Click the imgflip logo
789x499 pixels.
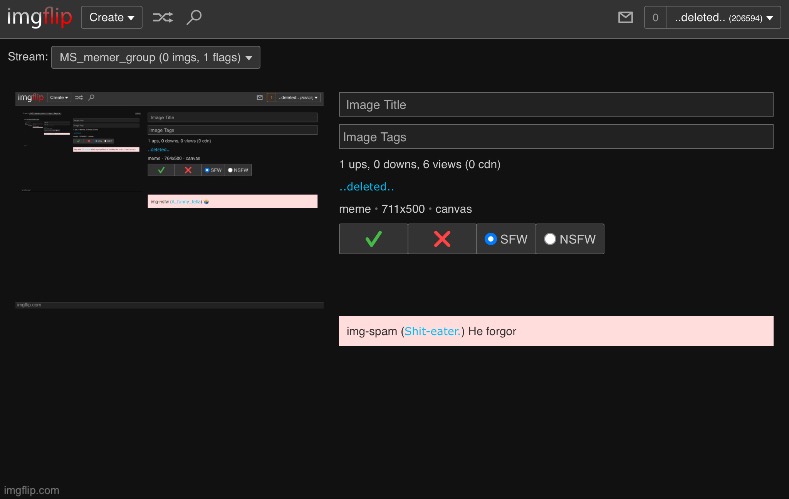39,17
